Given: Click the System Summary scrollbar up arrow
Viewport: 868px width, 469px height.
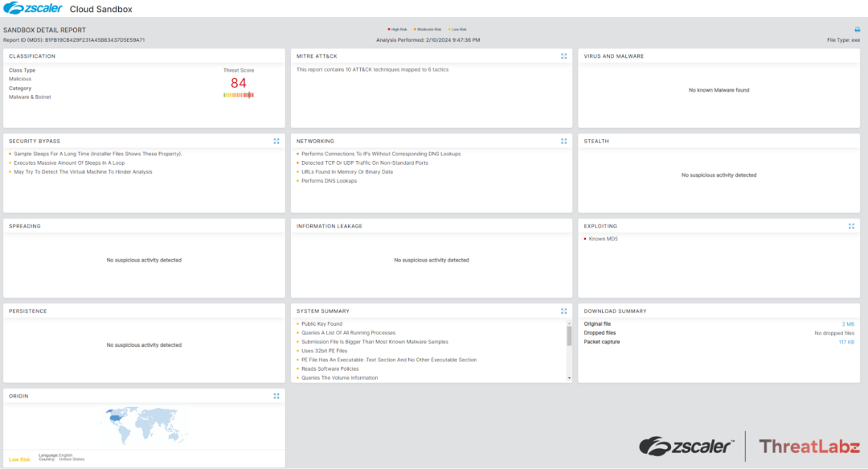Looking at the screenshot, I should point(569,323).
